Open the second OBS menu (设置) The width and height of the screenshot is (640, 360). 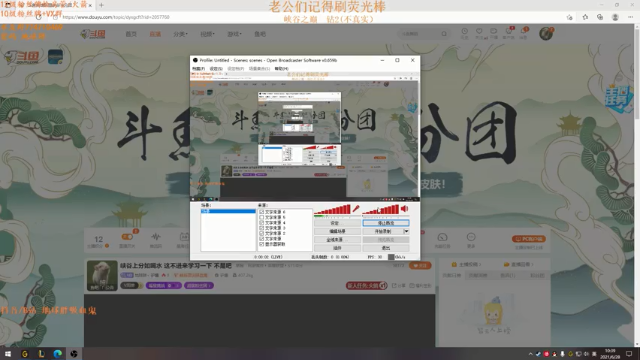pyautogui.click(x=216, y=69)
